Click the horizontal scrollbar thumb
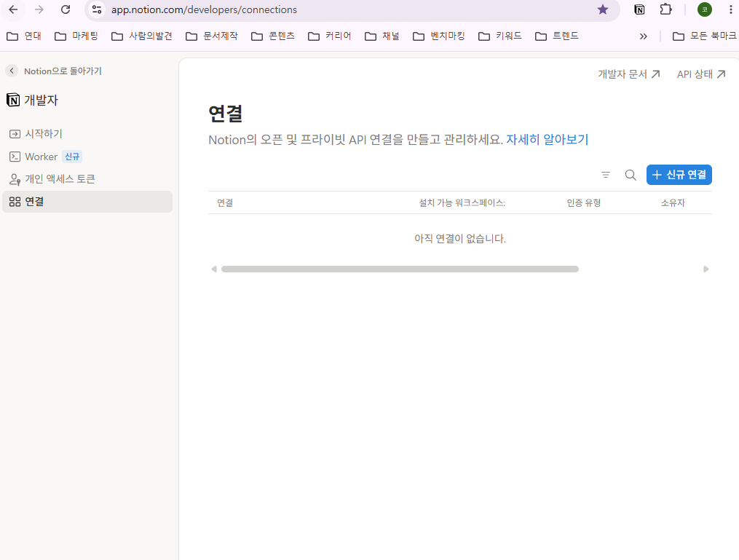The width and height of the screenshot is (739, 560). (x=400, y=269)
